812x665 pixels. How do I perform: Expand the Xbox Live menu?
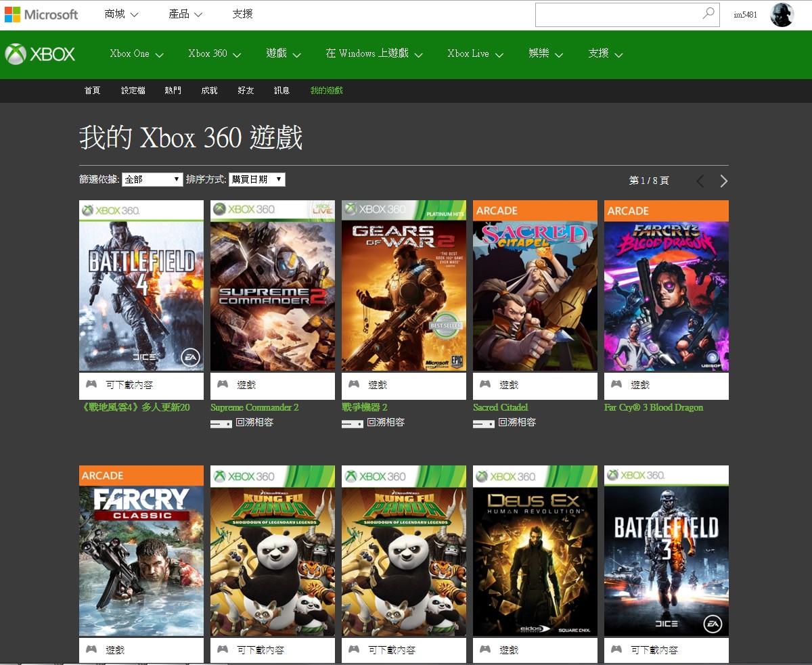point(475,54)
